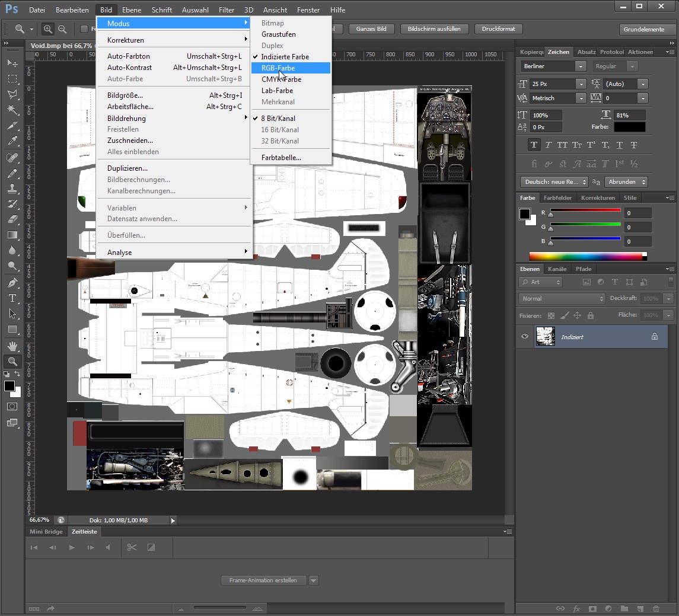Open the Normal blend mode dropdown
679x616 pixels.
562,299
